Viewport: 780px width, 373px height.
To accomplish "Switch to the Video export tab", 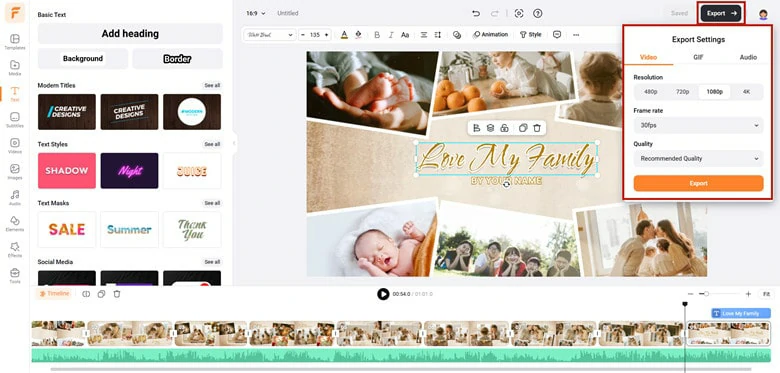I will [648, 57].
